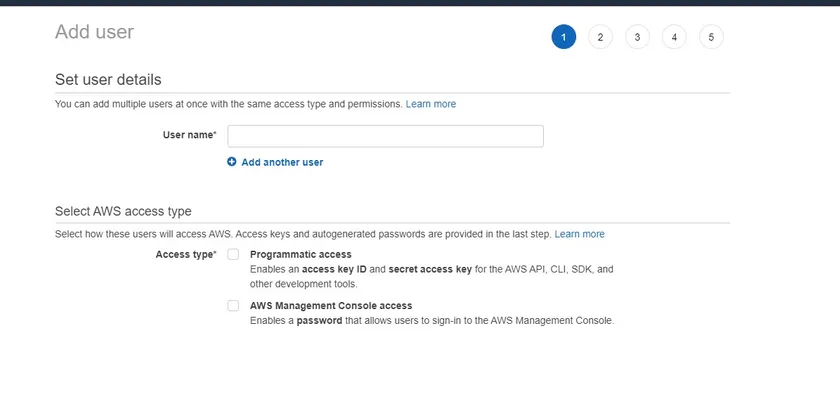This screenshot has width=840, height=408.
Task: Click the User name input field
Action: coord(385,136)
